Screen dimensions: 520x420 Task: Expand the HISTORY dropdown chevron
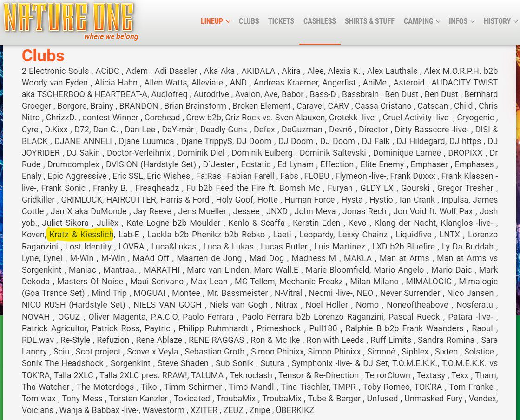tap(515, 21)
